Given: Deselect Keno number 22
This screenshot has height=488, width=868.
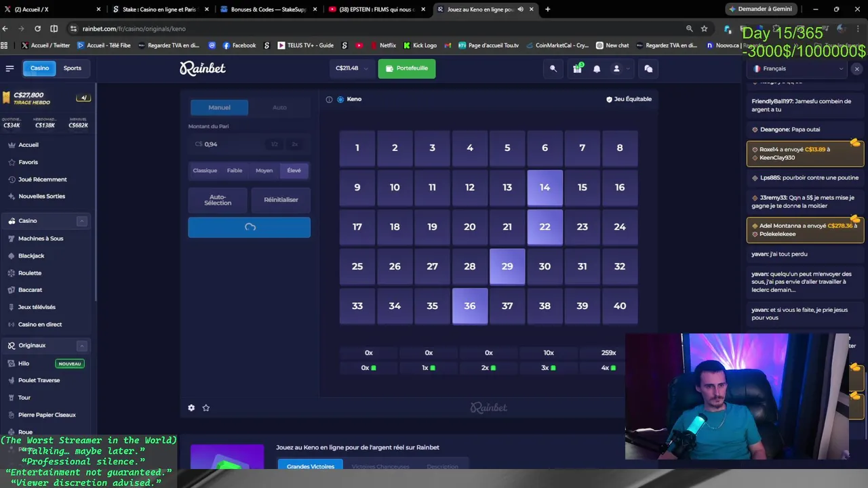Looking at the screenshot, I should [x=545, y=226].
